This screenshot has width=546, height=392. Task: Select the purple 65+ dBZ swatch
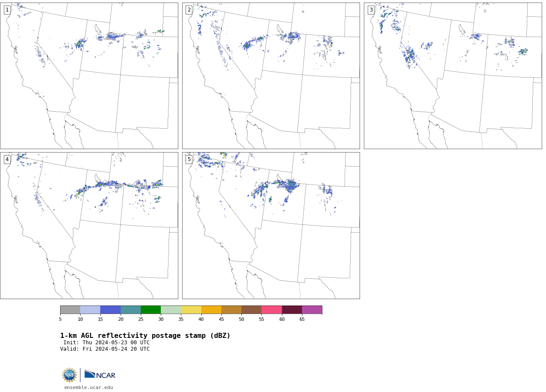click(x=312, y=310)
